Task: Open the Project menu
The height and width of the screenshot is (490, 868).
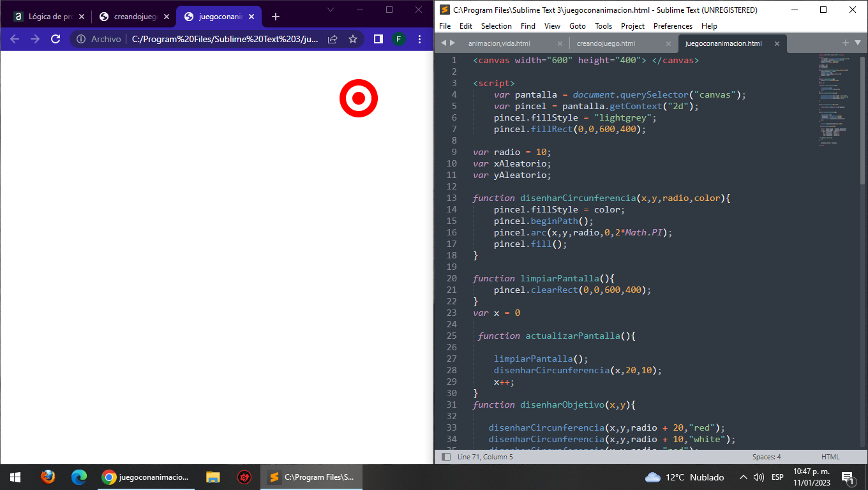Action: [632, 26]
